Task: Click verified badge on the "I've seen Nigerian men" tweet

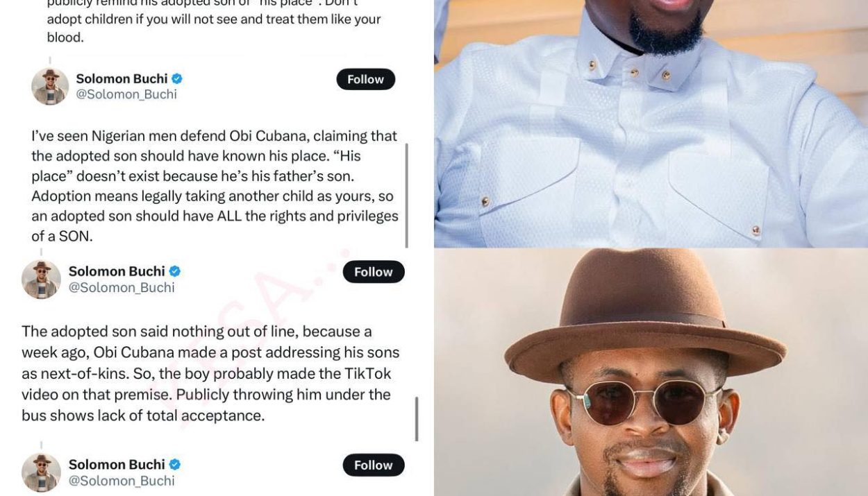Action: coord(177,78)
